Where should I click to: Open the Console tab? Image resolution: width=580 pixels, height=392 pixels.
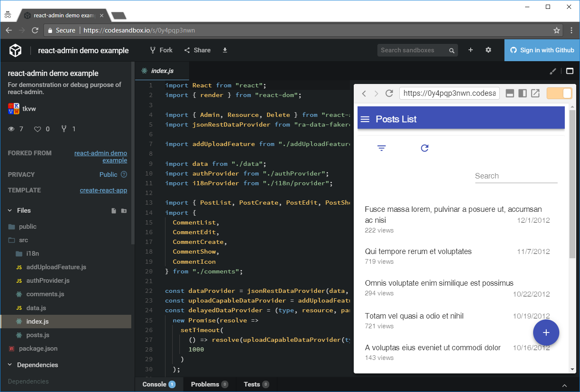[x=159, y=384]
